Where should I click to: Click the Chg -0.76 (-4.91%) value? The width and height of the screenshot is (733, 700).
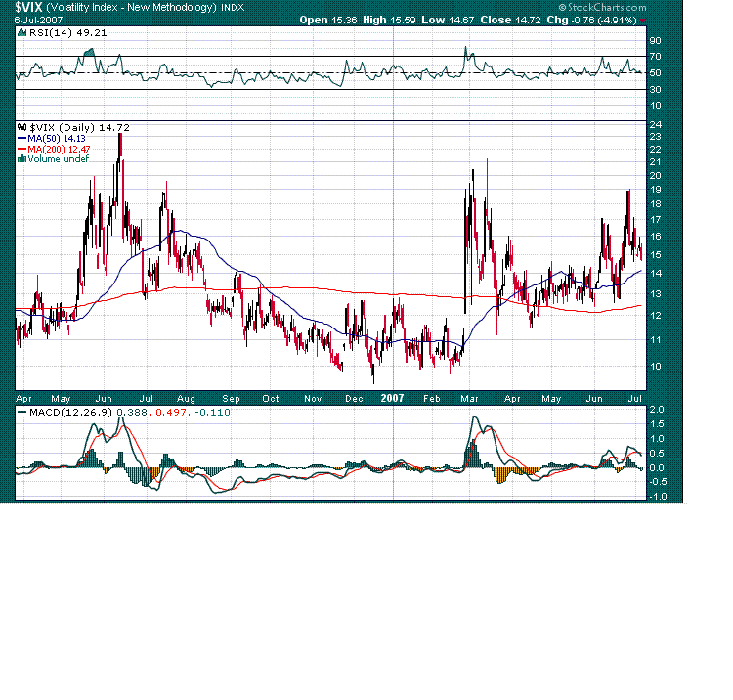coord(592,20)
